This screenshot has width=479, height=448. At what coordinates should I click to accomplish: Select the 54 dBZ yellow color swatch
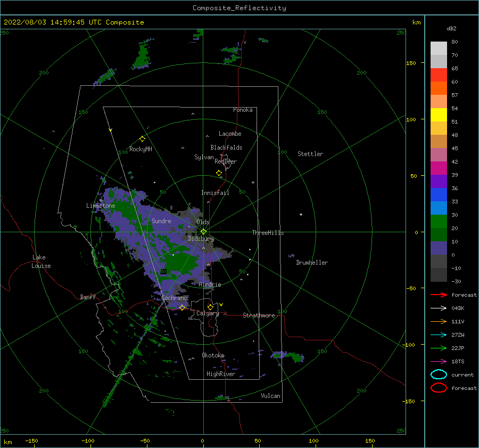tap(439, 115)
